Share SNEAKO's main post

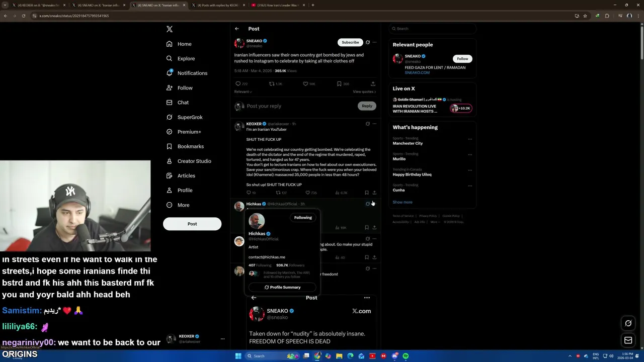coord(373,84)
